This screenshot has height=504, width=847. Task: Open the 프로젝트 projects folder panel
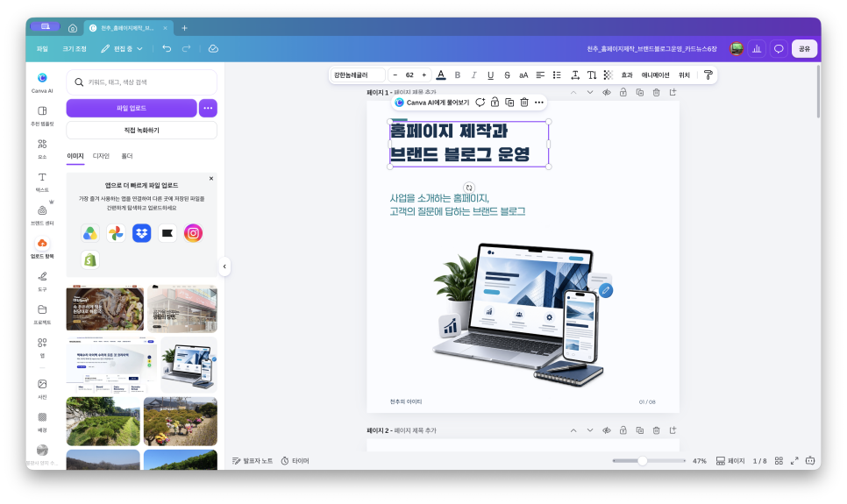42,314
